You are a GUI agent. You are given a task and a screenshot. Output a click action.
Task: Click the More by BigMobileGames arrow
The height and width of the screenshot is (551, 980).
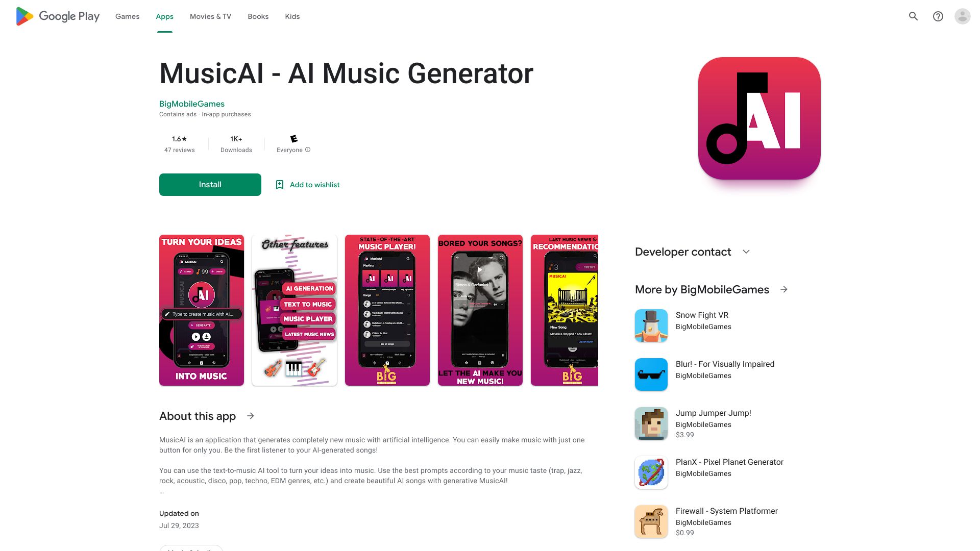click(784, 289)
